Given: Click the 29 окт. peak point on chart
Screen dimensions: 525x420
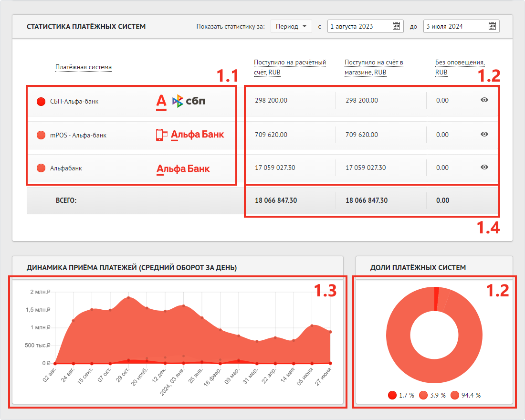Looking at the screenshot, I should (x=128, y=298).
